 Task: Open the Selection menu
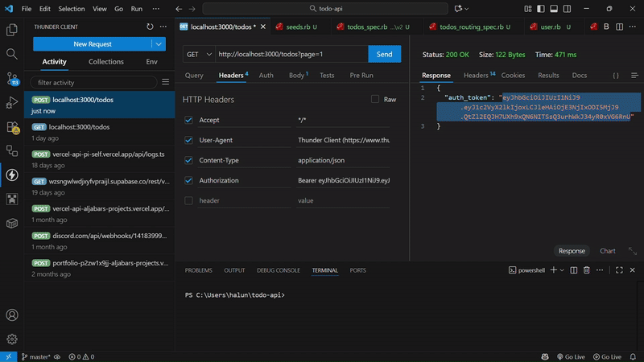pos(72,9)
